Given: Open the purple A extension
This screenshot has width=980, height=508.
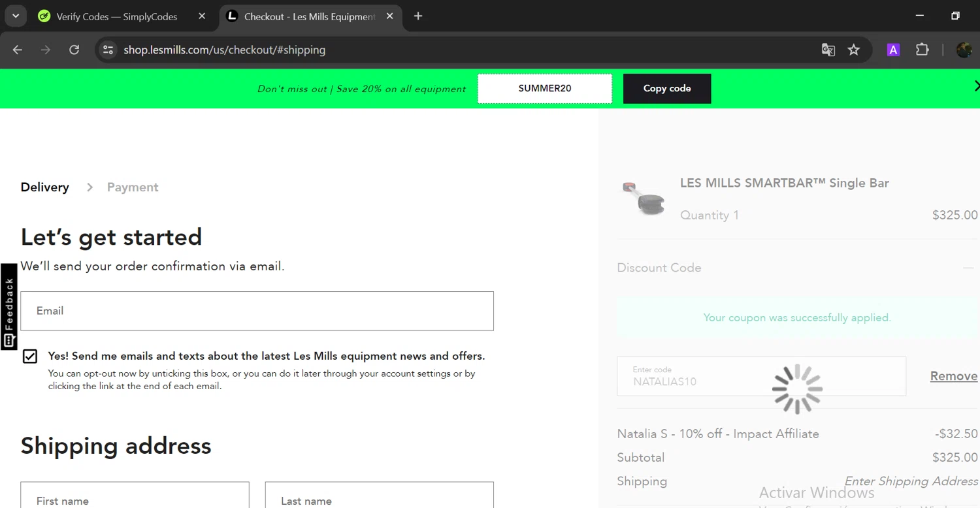Looking at the screenshot, I should tap(893, 50).
